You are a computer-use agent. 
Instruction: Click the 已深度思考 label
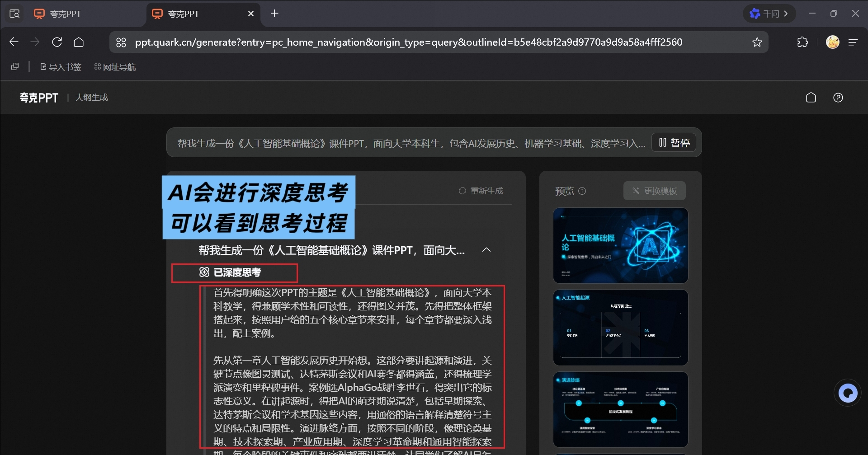pos(237,272)
